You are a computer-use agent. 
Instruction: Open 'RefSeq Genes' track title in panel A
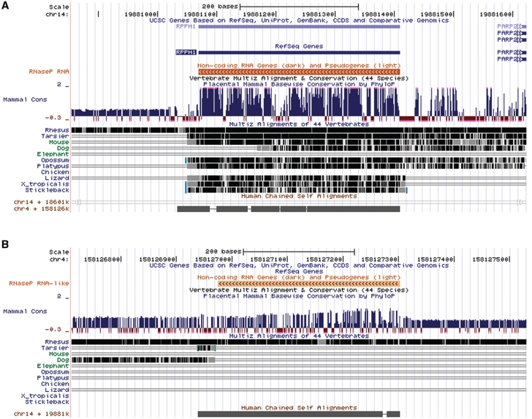299,46
